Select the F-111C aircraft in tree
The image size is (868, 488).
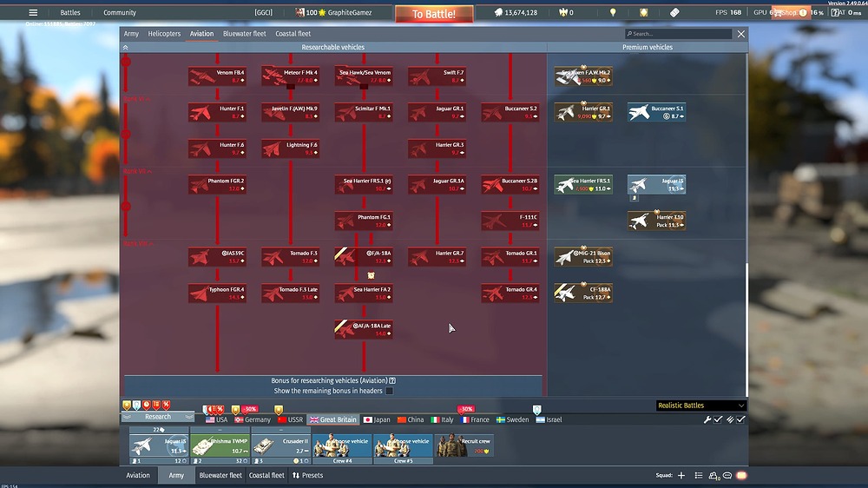click(x=510, y=221)
